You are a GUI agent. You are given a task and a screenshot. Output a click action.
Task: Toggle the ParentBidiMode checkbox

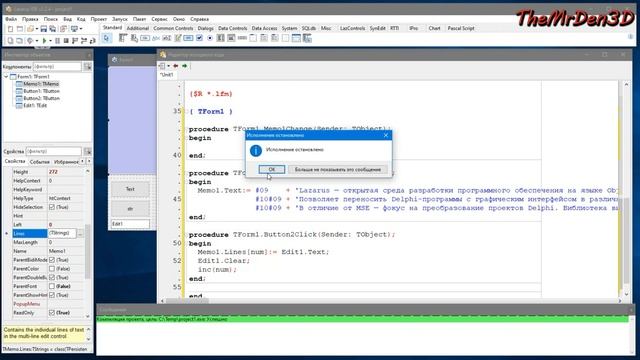(x=52, y=260)
